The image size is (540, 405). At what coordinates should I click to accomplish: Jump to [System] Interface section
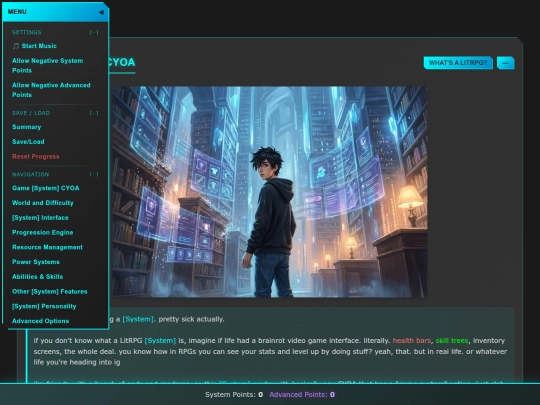(40, 218)
